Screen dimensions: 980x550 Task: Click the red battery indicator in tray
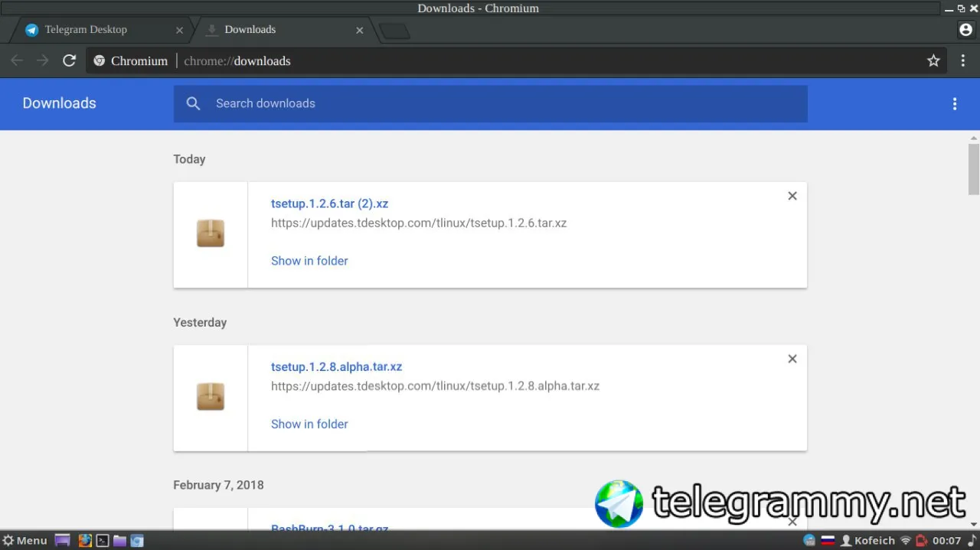(x=922, y=540)
